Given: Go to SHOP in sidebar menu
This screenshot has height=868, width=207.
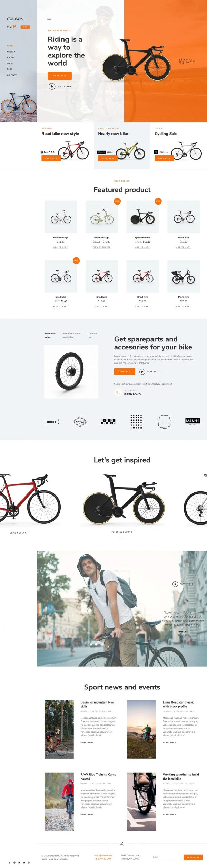Looking at the screenshot, I should point(10,63).
